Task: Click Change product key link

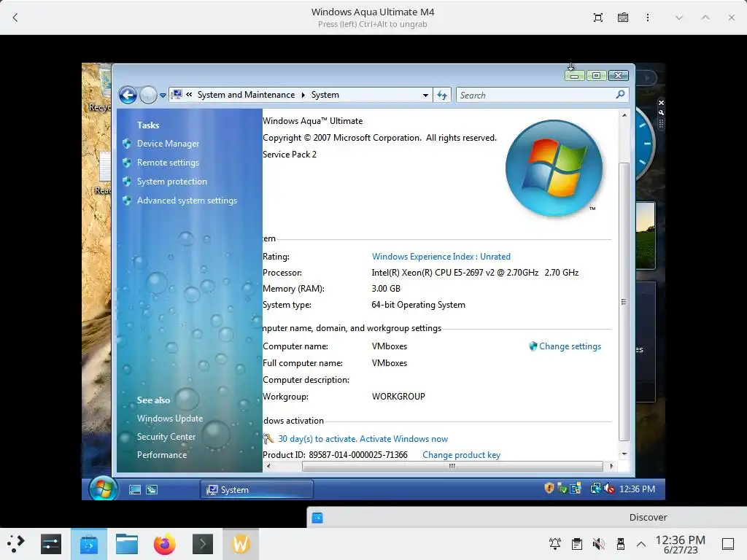Action: (x=461, y=455)
